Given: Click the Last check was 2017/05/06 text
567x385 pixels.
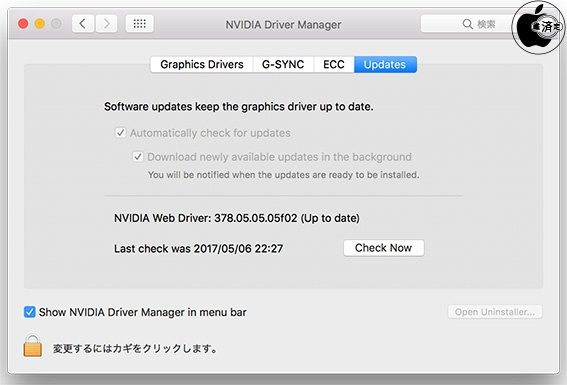Looking at the screenshot, I should pyautogui.click(x=199, y=249).
